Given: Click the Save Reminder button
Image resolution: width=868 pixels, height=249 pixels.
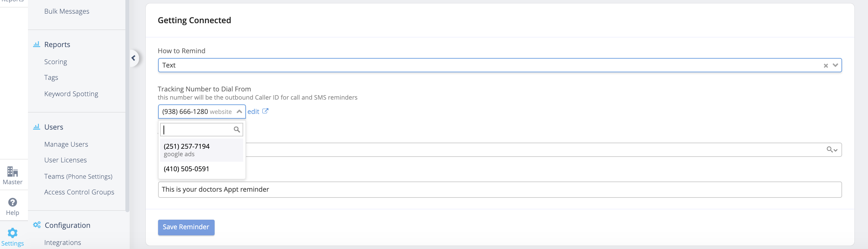Looking at the screenshot, I should coord(186,227).
